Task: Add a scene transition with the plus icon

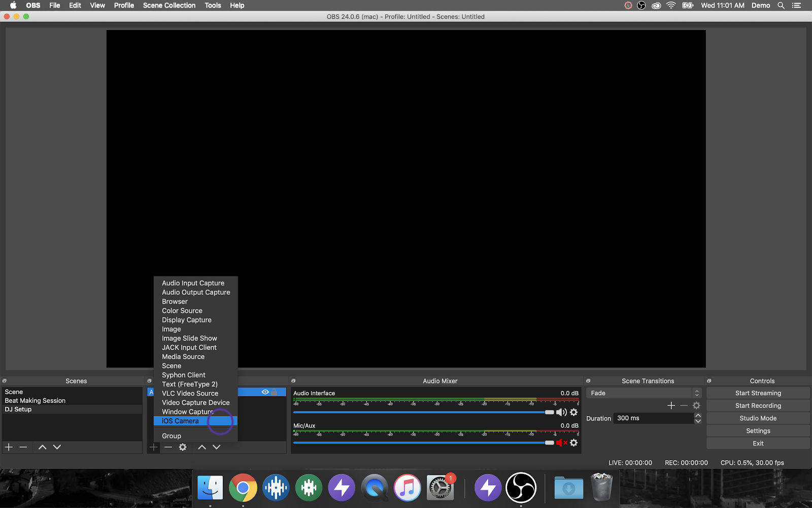Action: 671,405
